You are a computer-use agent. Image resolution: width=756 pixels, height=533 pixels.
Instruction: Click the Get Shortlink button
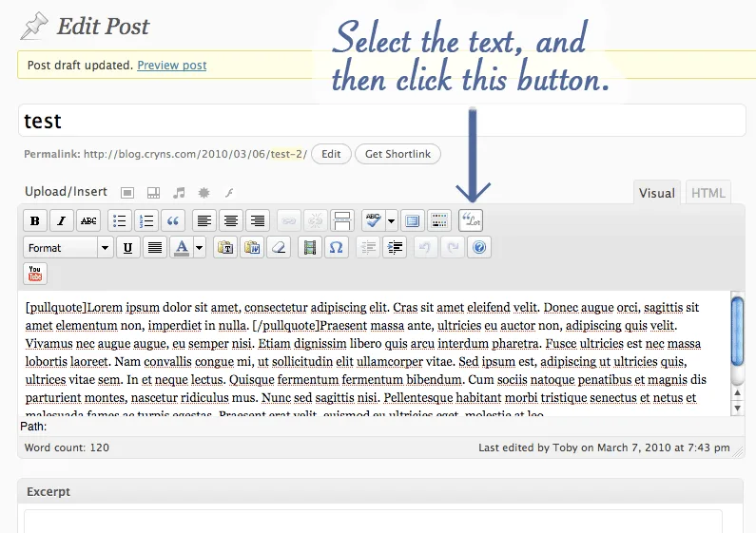397,154
